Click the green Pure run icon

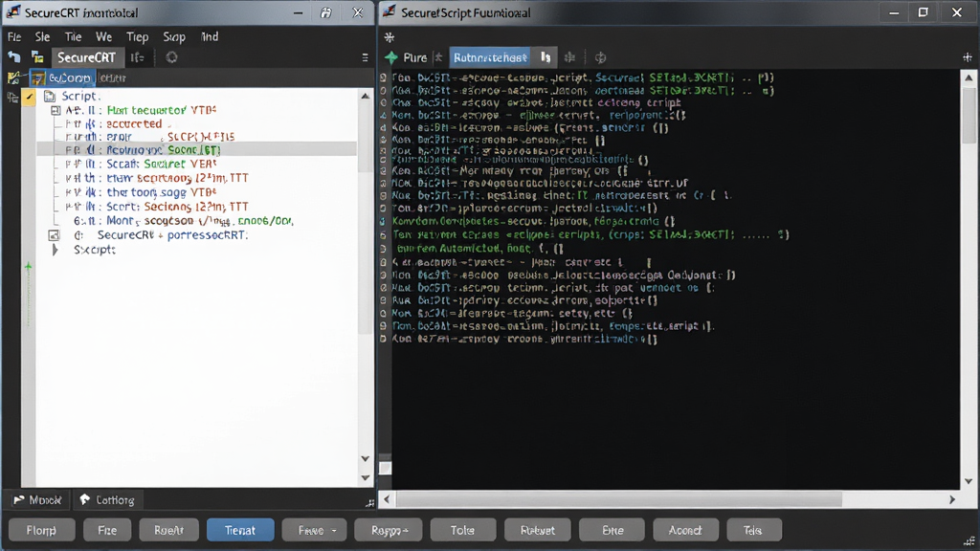tap(391, 57)
